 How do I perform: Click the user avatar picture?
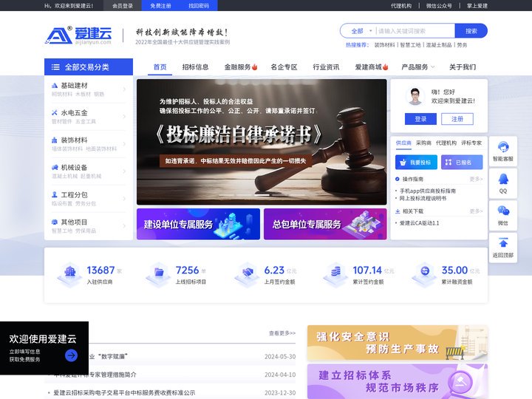[415, 96]
